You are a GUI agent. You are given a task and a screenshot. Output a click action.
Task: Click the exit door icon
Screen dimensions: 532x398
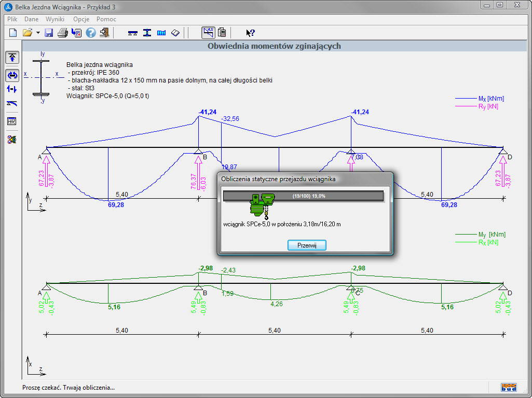(105, 33)
